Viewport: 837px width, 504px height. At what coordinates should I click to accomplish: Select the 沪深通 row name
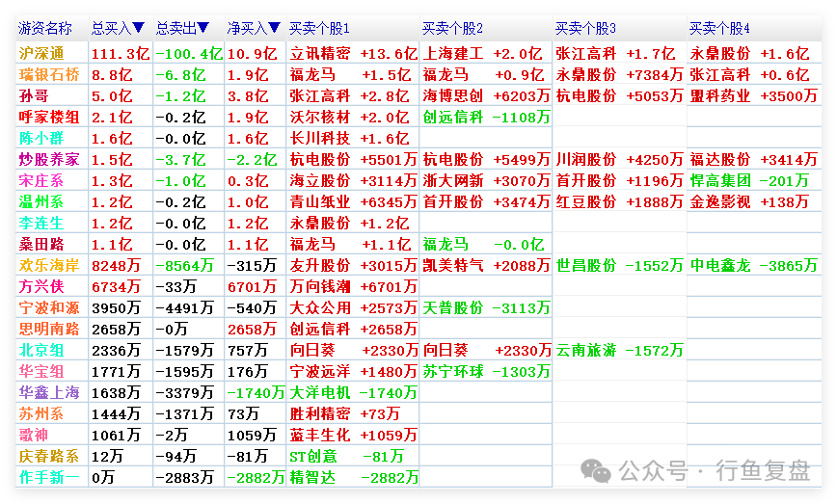click(x=41, y=53)
